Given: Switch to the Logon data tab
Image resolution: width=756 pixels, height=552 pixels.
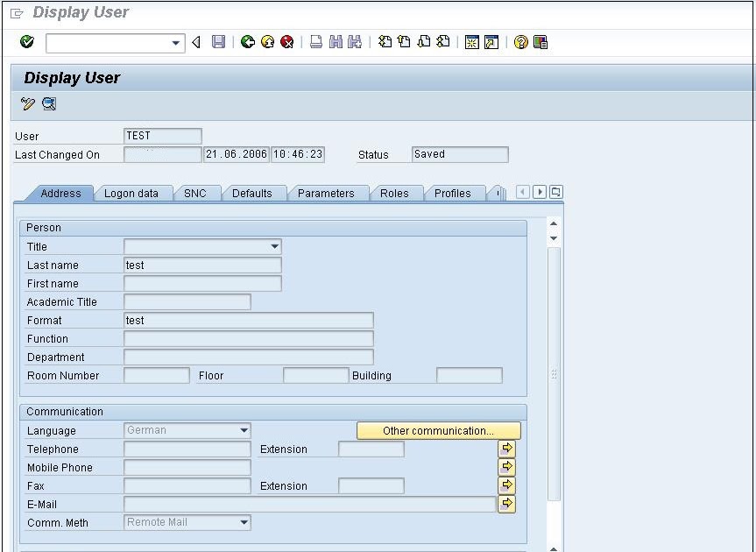Looking at the screenshot, I should point(133,193).
